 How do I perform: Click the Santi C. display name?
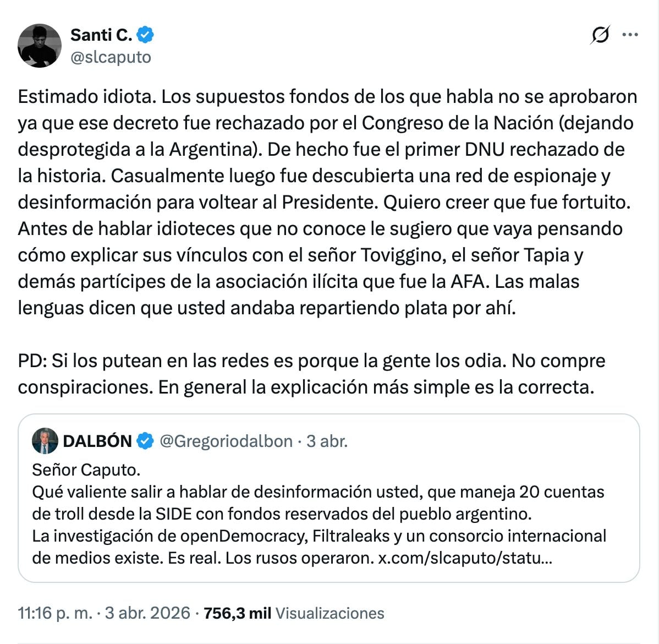(101, 35)
